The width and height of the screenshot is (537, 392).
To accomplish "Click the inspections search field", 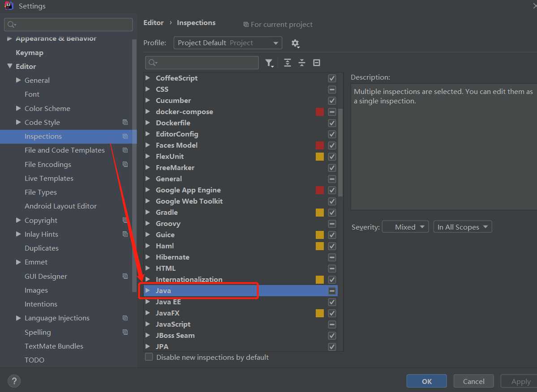I will click(202, 63).
